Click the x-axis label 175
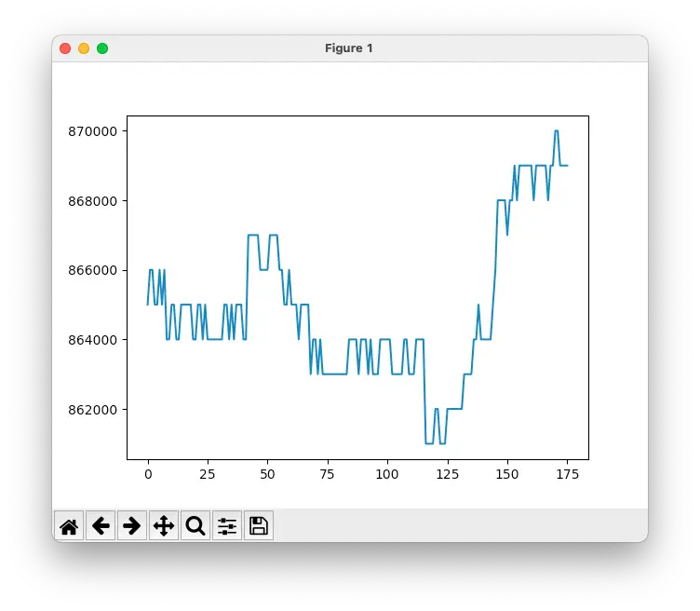 click(568, 474)
